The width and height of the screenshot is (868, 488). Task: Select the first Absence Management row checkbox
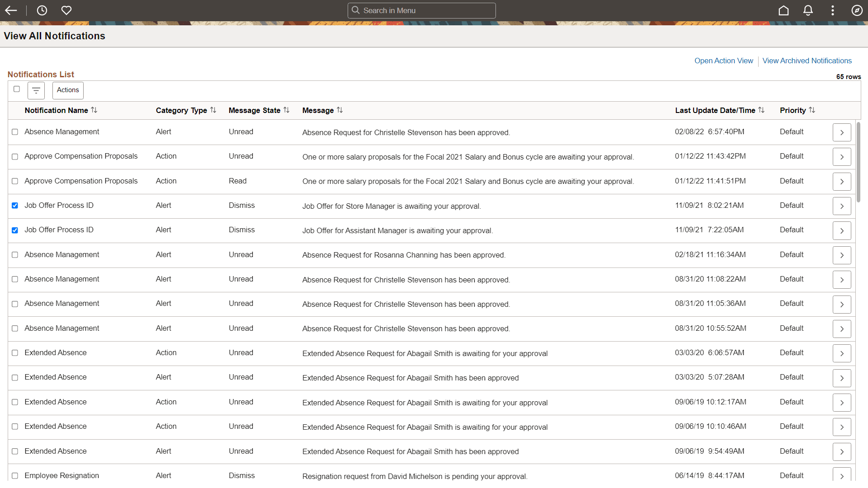pyautogui.click(x=15, y=132)
